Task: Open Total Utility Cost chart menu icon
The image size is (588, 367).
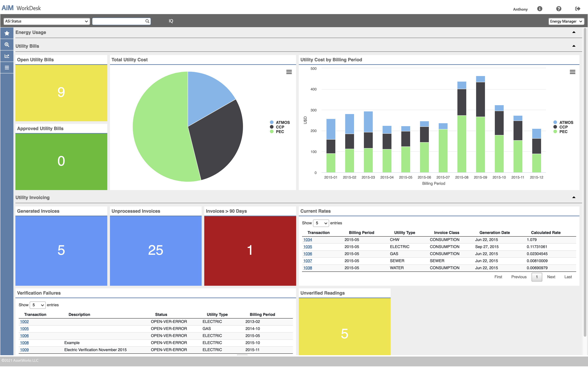Action: [x=289, y=72]
